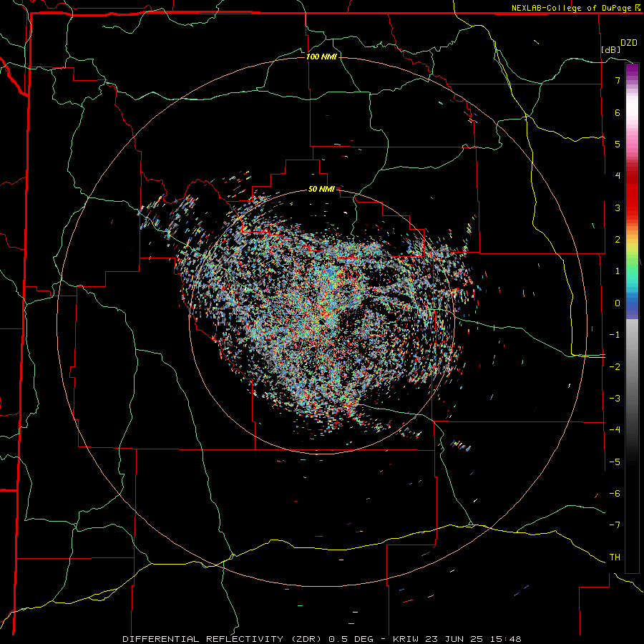Click the radar site center dot
Viewport: 644px width, 644px height.
321,321
